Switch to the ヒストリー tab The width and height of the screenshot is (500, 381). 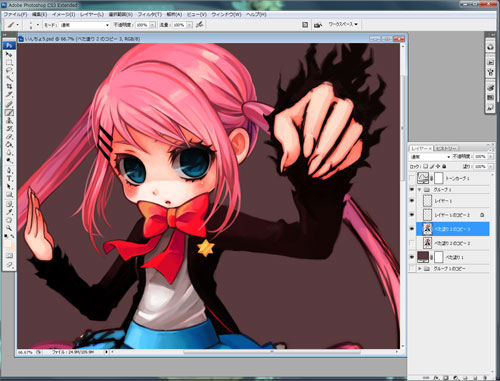(446, 148)
